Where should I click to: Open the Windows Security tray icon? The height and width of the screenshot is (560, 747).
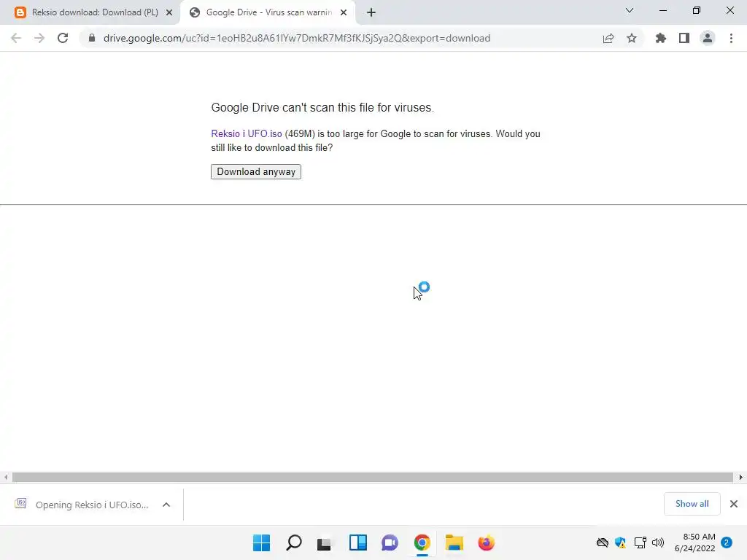click(x=620, y=542)
